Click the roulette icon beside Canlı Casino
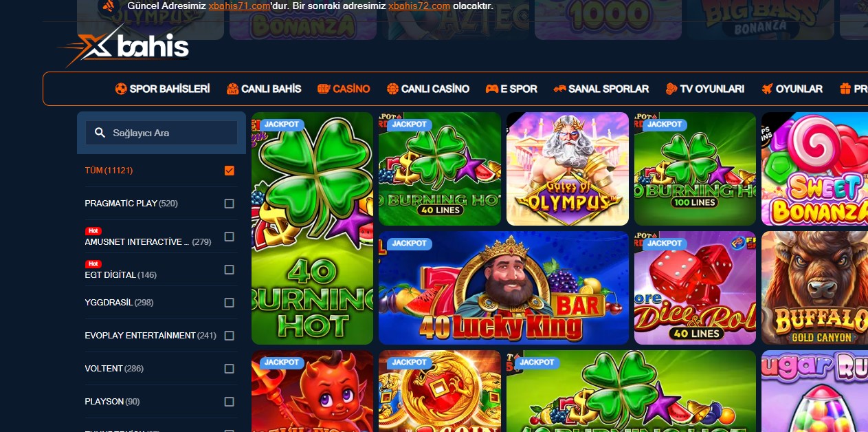The width and height of the screenshot is (868, 432). (392, 89)
